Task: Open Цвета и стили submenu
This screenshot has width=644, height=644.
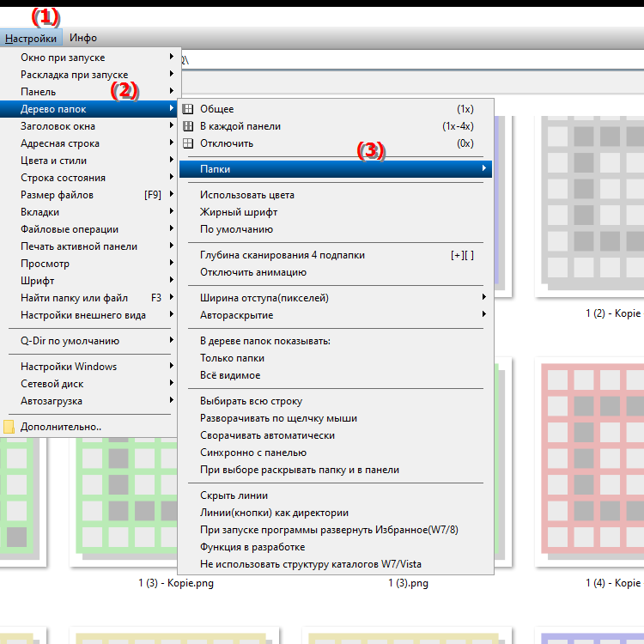Action: coord(88,161)
